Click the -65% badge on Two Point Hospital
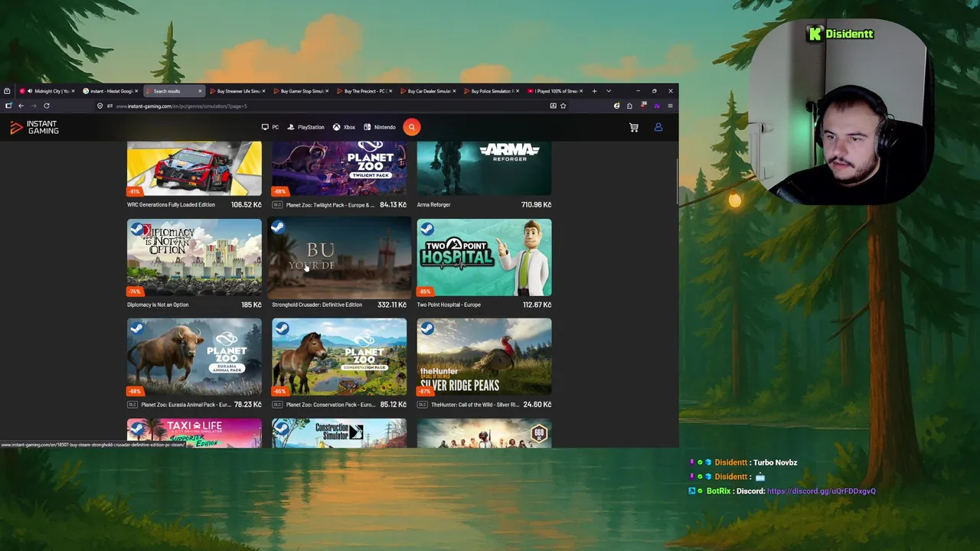The width and height of the screenshot is (980, 551). pos(425,292)
